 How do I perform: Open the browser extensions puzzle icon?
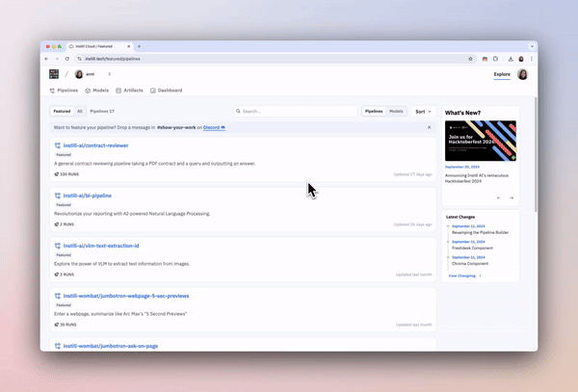pos(495,59)
